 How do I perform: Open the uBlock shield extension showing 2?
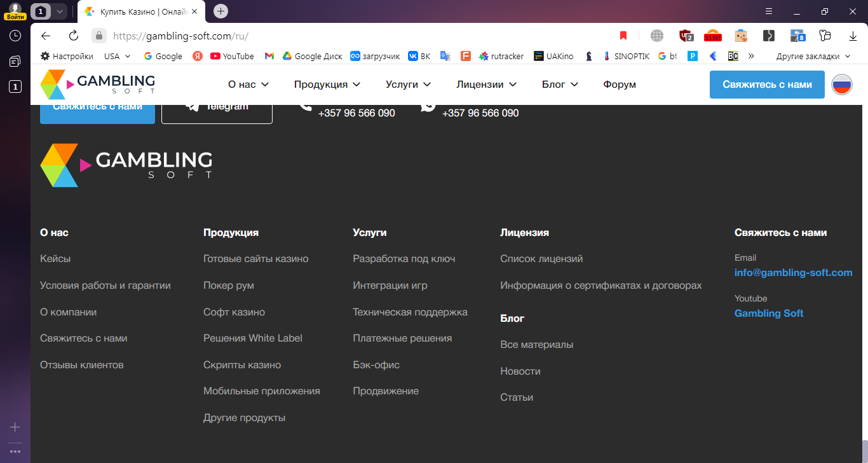click(x=686, y=36)
